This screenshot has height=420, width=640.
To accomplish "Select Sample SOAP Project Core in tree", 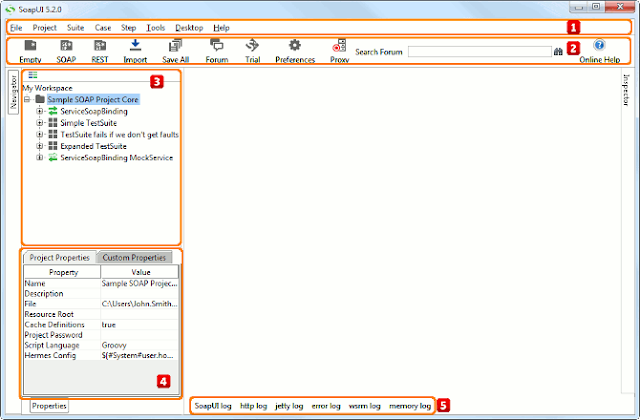I will [x=93, y=99].
